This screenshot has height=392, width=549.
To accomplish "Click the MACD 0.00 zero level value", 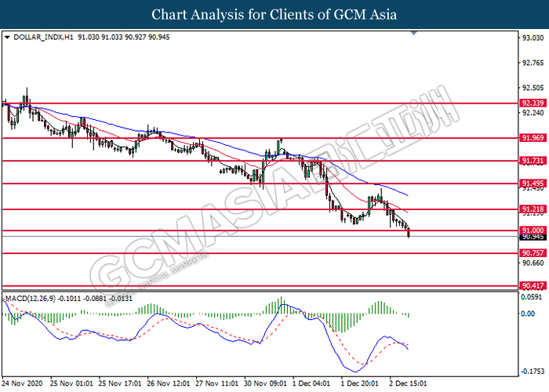I will pos(528,314).
